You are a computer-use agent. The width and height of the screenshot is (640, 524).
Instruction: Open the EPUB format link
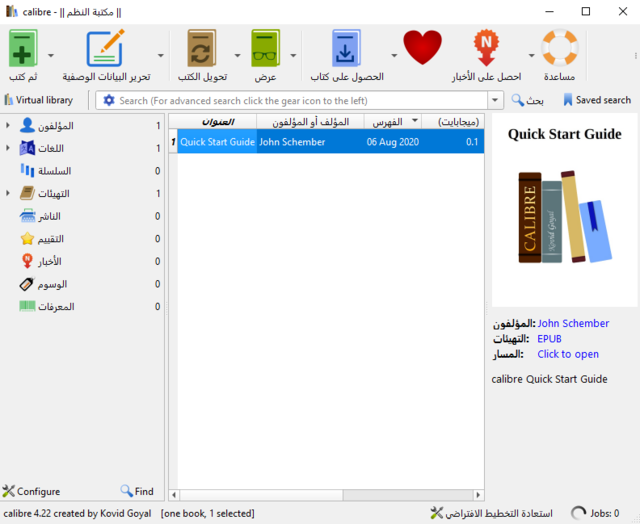(549, 339)
